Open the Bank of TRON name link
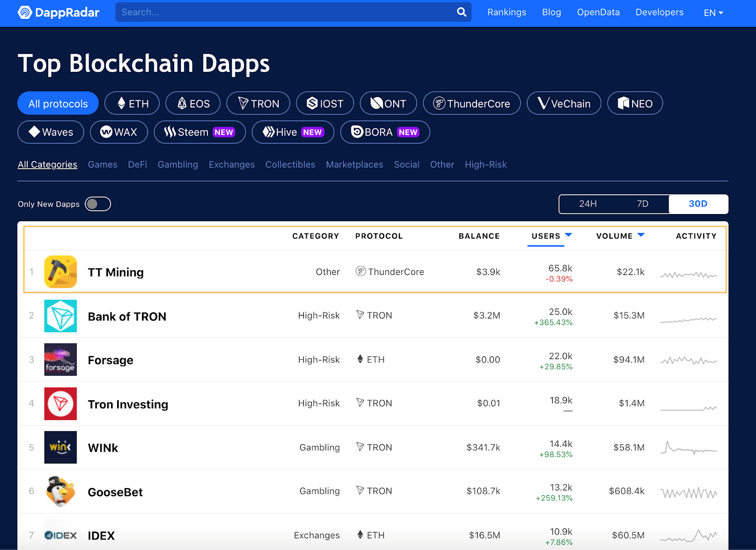The width and height of the screenshot is (756, 550). [127, 317]
